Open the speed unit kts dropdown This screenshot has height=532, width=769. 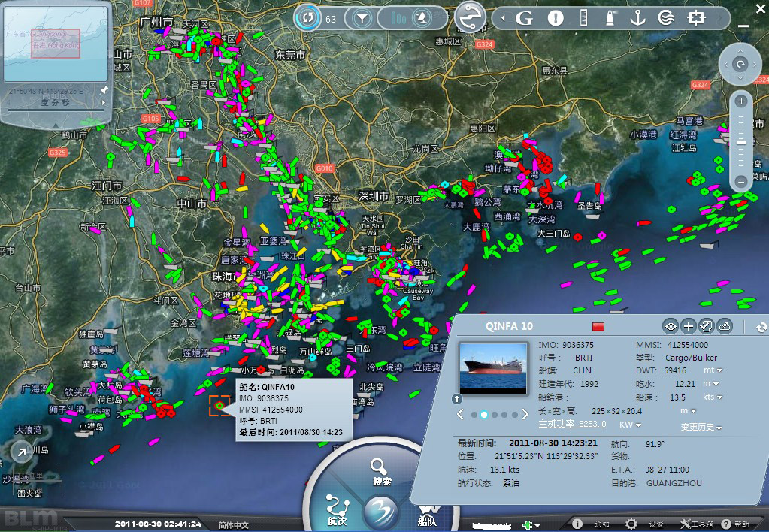pos(713,397)
